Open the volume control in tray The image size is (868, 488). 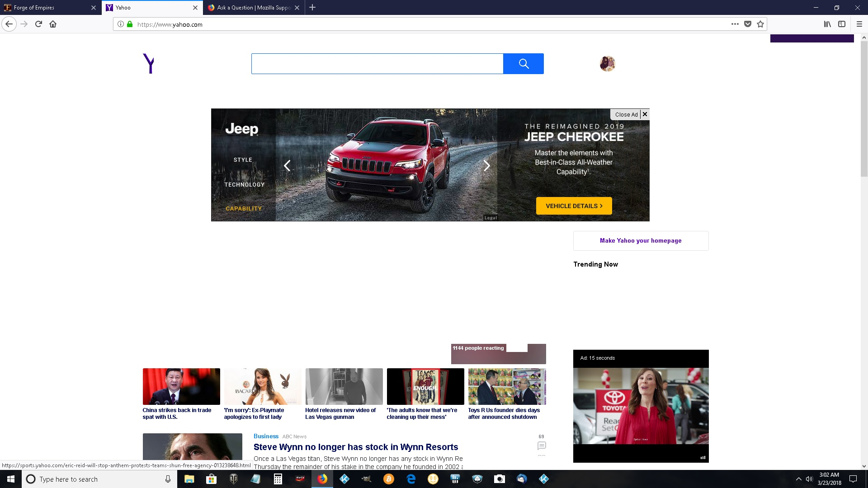click(x=809, y=479)
